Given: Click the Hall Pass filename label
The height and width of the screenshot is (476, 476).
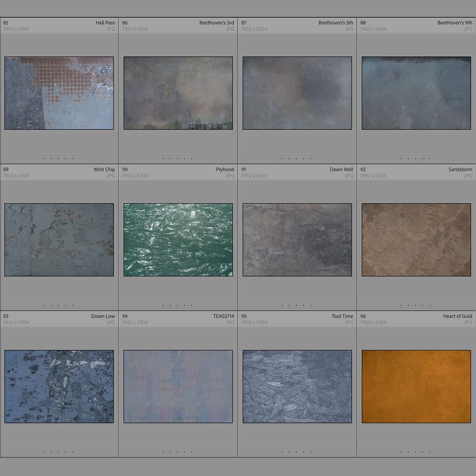Looking at the screenshot, I should pyautogui.click(x=104, y=23).
